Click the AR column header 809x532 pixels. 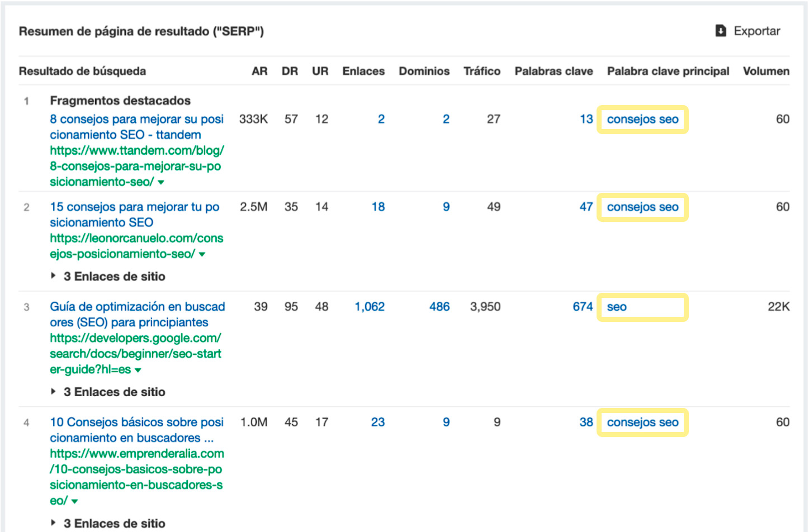(259, 71)
